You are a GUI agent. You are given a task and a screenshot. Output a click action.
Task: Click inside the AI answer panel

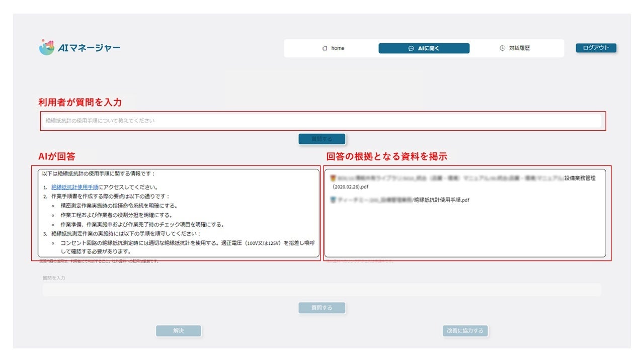click(x=179, y=216)
